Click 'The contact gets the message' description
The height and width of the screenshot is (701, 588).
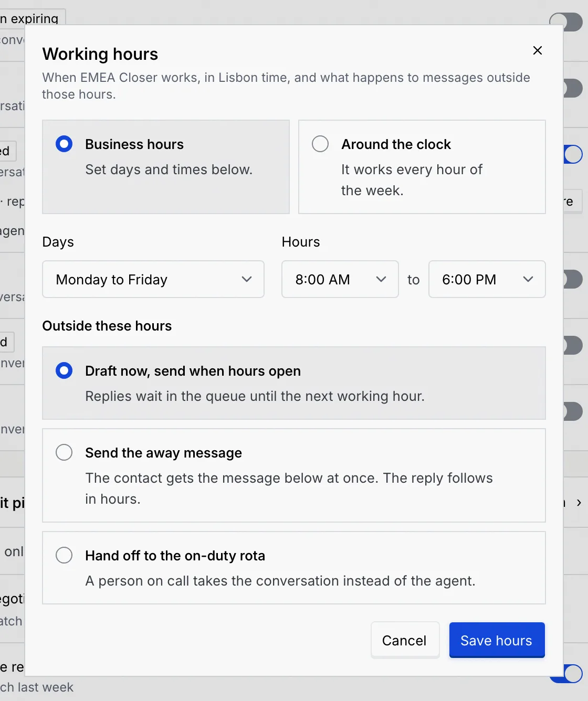(x=289, y=488)
